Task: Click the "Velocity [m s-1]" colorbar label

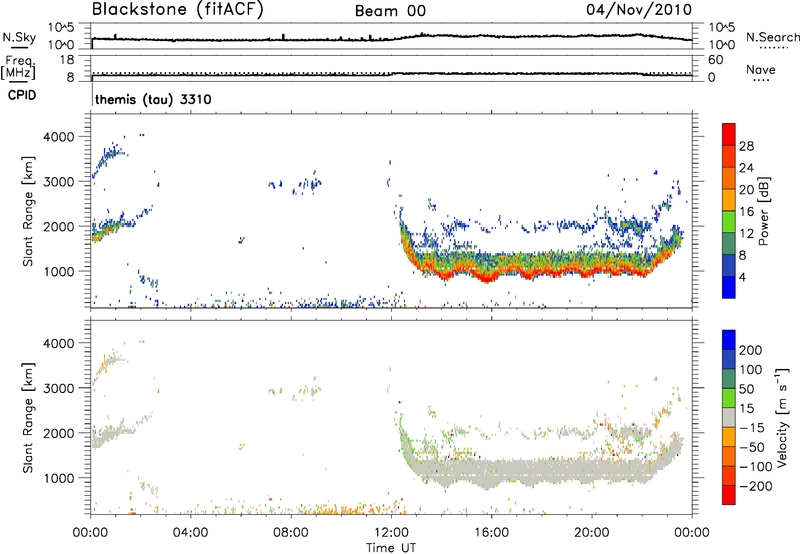Action: click(782, 417)
